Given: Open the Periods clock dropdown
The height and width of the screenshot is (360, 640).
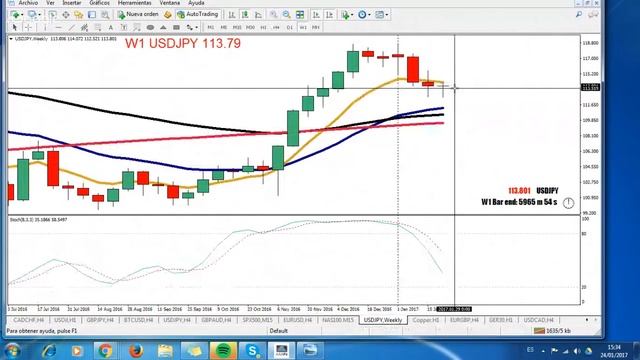Looking at the screenshot, I should coord(364,15).
